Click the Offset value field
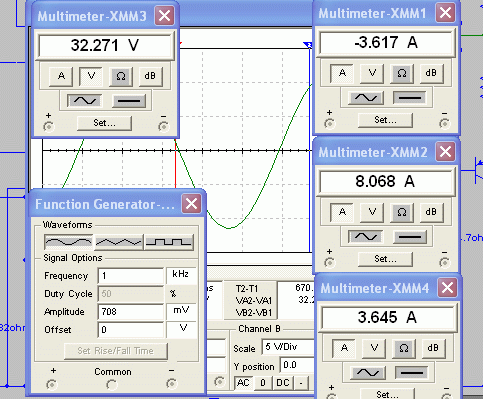Screen dimensions: 483x399 [131, 330]
